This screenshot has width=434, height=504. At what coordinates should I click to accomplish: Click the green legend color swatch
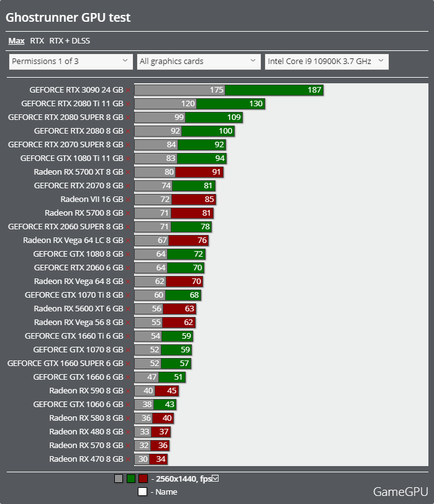(x=131, y=479)
